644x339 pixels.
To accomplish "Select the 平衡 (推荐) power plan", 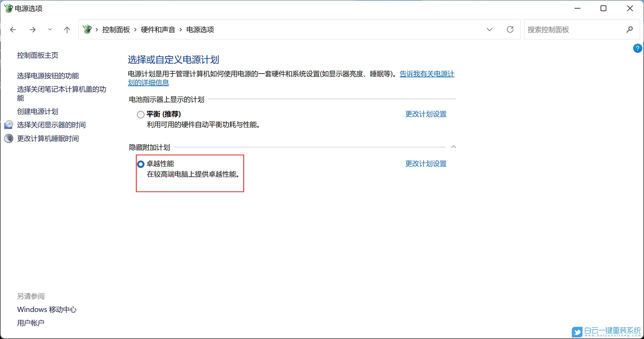I will [x=140, y=114].
